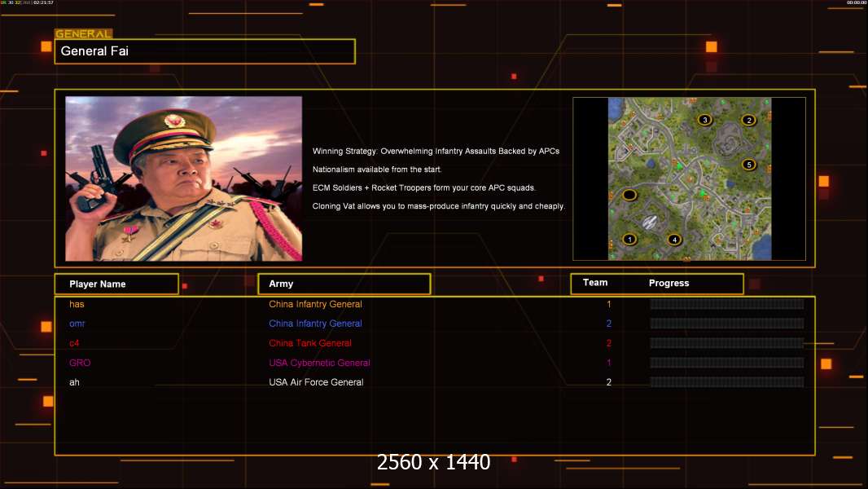Select player name 'omr'
Image resolution: width=868 pixels, height=489 pixels.
point(77,324)
